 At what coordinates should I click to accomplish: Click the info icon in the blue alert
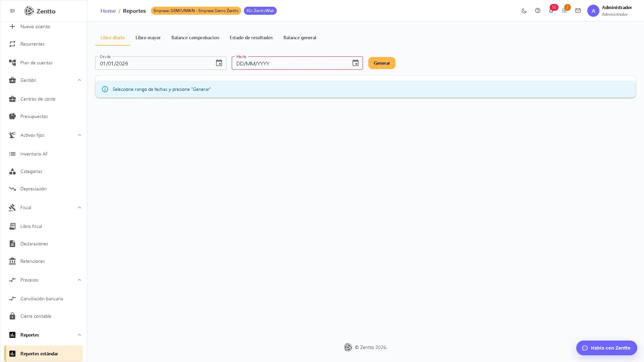click(105, 89)
